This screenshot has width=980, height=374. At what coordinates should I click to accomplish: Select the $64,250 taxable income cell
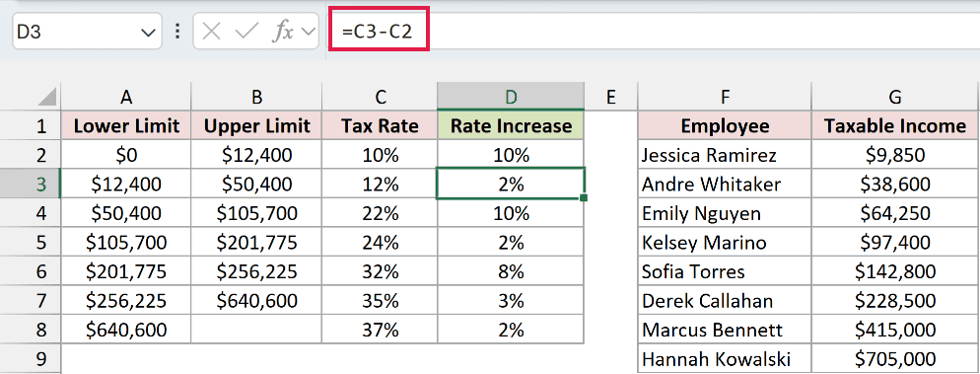(895, 213)
